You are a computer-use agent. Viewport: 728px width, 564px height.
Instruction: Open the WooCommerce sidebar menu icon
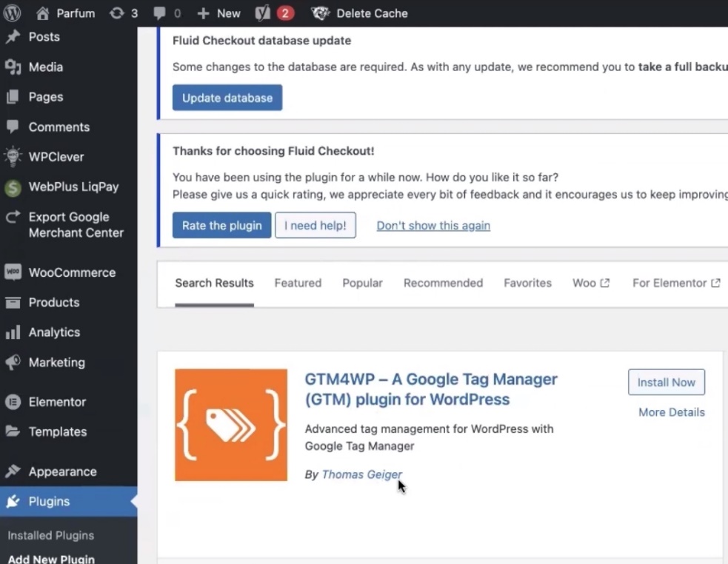pos(13,272)
